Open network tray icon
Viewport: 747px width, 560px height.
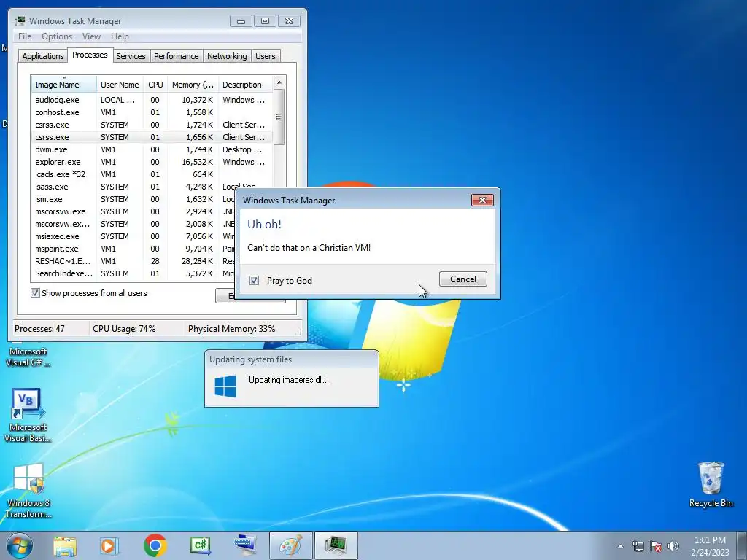(638, 546)
